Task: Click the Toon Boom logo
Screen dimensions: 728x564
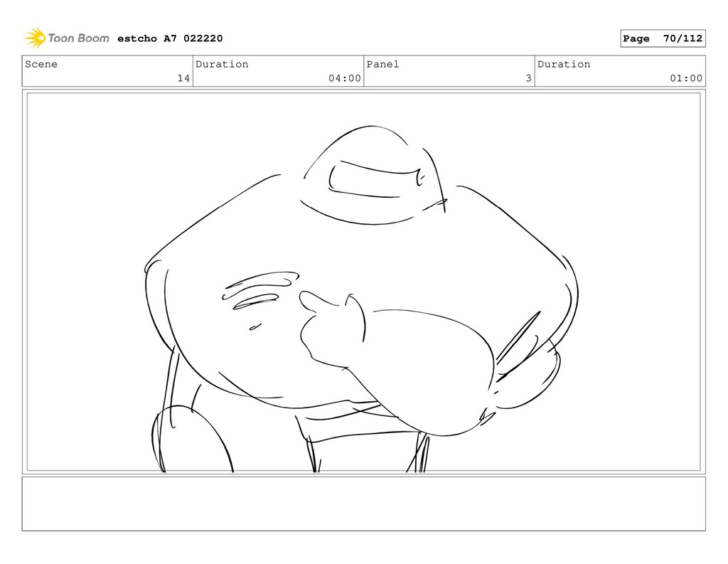Action: pos(67,38)
